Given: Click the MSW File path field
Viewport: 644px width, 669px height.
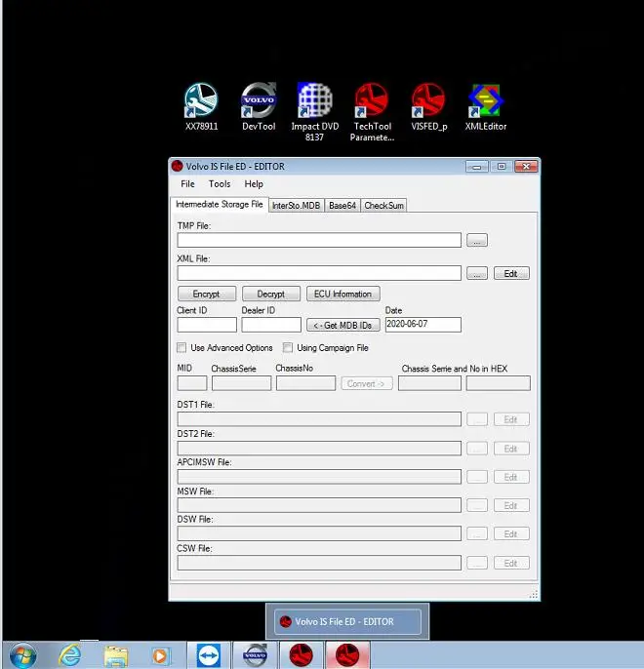Looking at the screenshot, I should [319, 505].
